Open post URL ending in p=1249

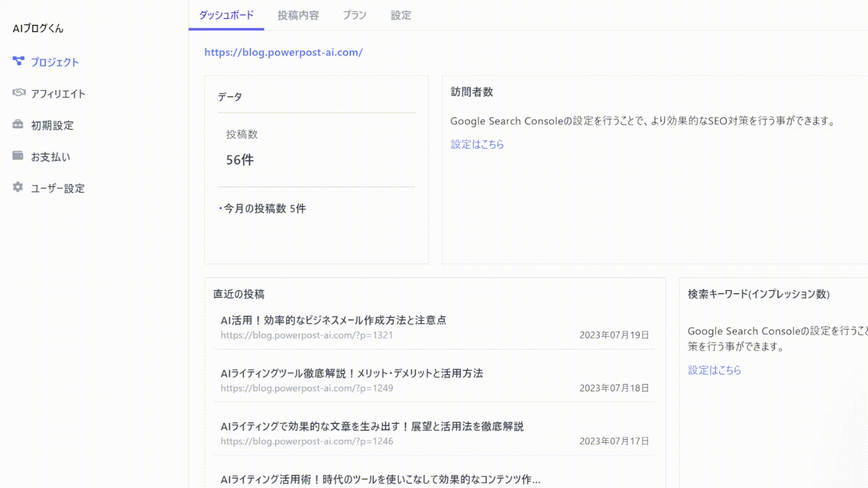coord(307,388)
